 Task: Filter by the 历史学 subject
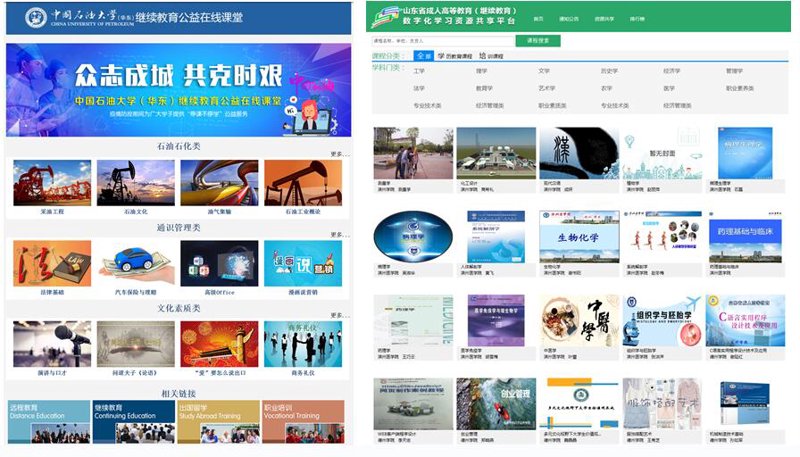609,71
